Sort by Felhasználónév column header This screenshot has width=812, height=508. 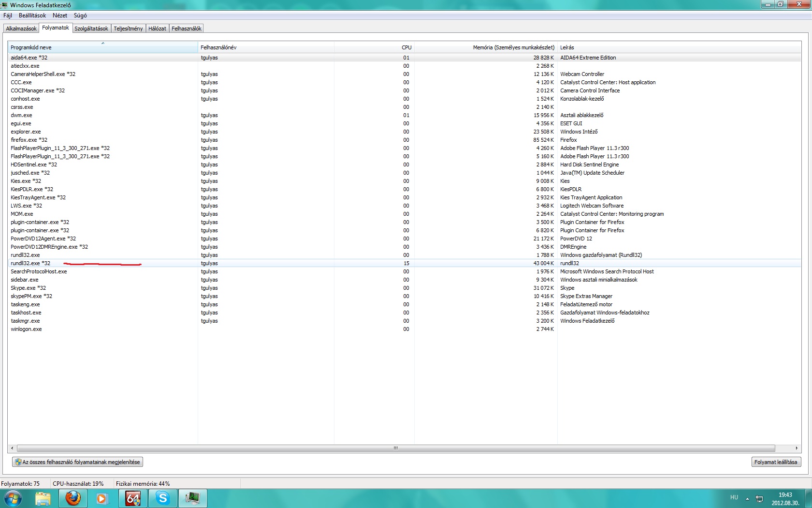tap(266, 47)
